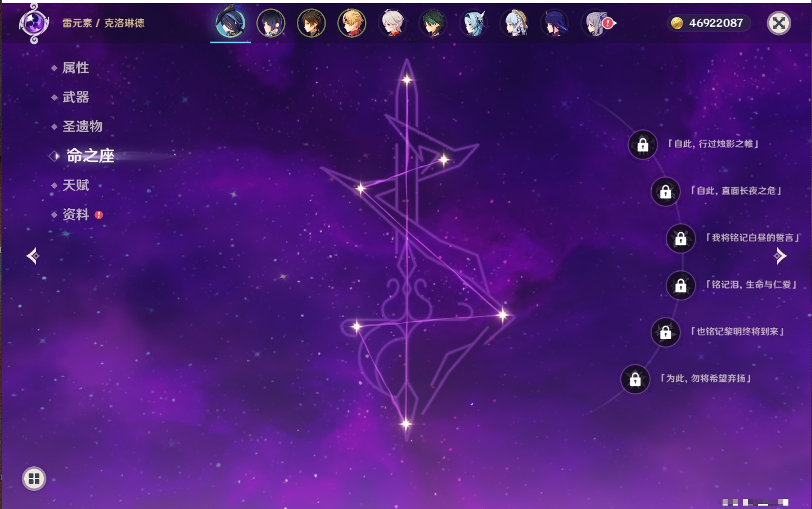Click the red alert badge next to 资料
Viewport: 812px width, 509px height.
(x=99, y=215)
